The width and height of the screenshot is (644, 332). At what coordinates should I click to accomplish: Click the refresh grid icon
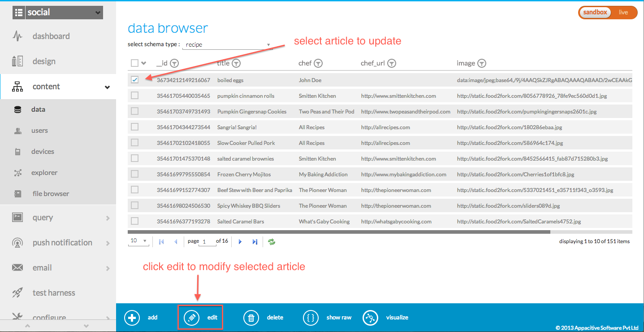(x=272, y=242)
